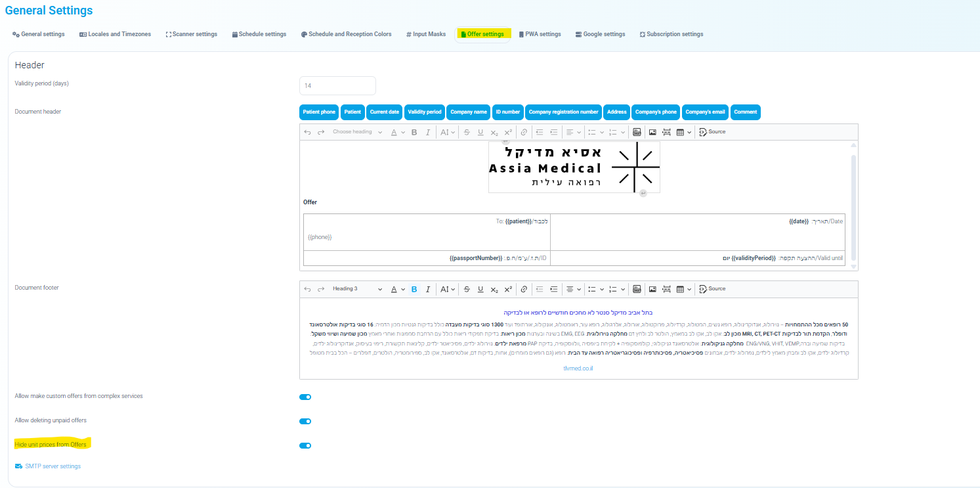
Task: Toggle Allow make custom offers from complex services
Action: click(305, 397)
